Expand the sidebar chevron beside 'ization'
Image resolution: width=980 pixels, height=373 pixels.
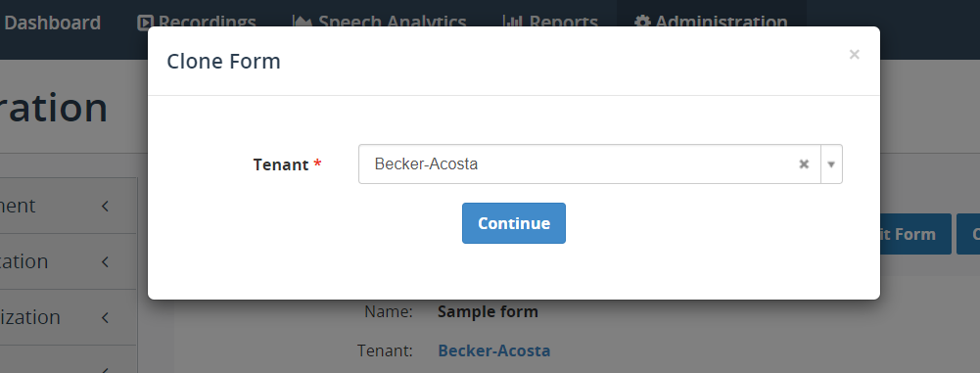(105, 317)
